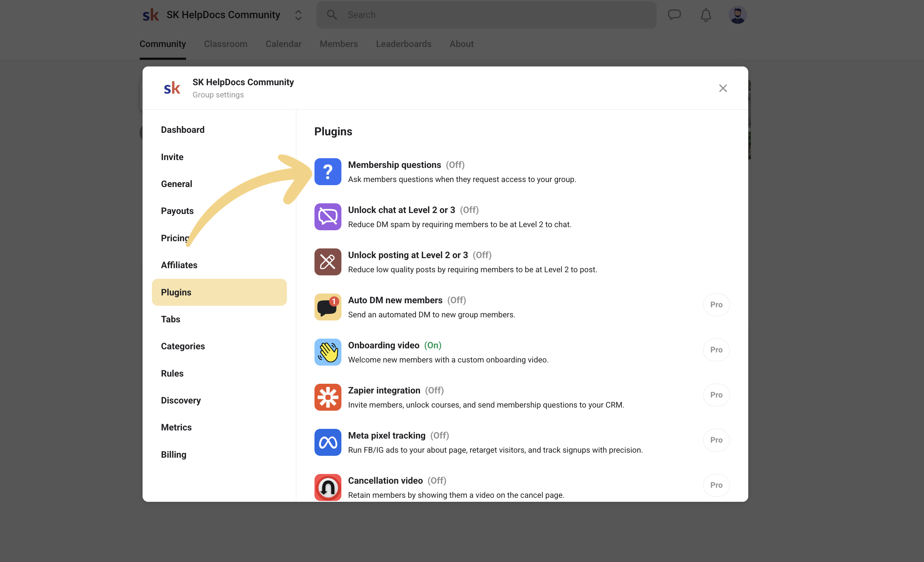
Task: Open Invite in settings sidebar
Action: 219,157
